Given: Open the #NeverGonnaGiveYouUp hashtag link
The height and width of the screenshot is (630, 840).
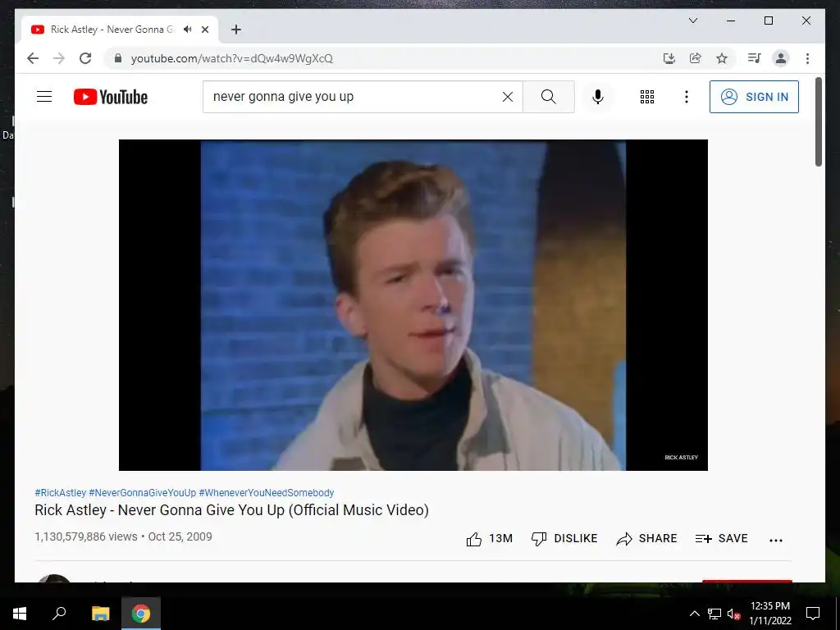Looking at the screenshot, I should [143, 493].
